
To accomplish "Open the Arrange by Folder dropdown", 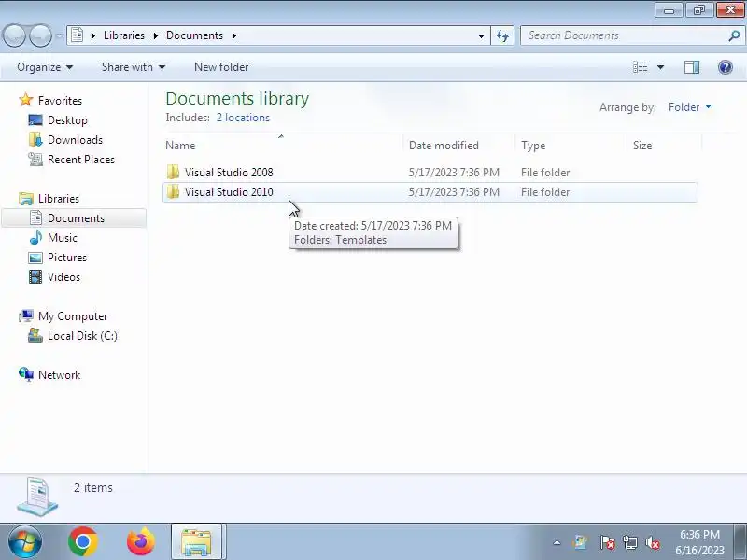I will tap(690, 107).
